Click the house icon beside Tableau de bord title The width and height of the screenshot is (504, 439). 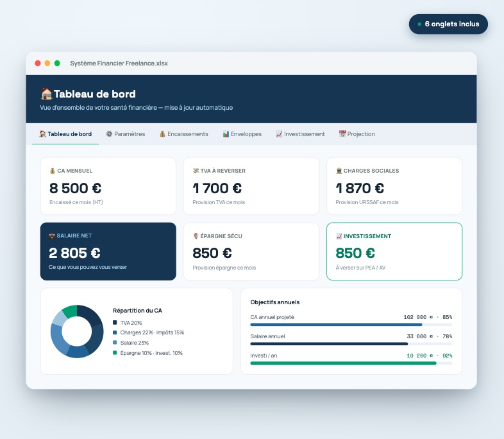tap(46, 94)
